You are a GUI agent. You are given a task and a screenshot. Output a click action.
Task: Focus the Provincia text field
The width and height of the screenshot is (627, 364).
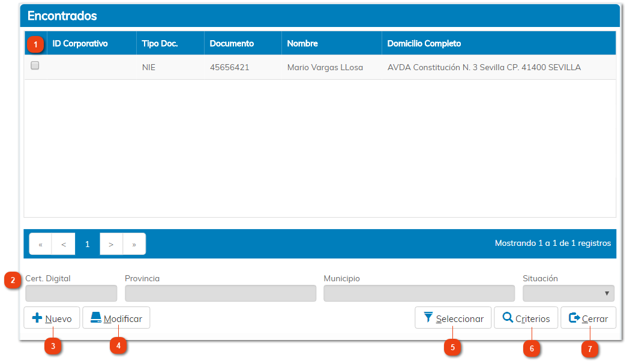tap(220, 293)
